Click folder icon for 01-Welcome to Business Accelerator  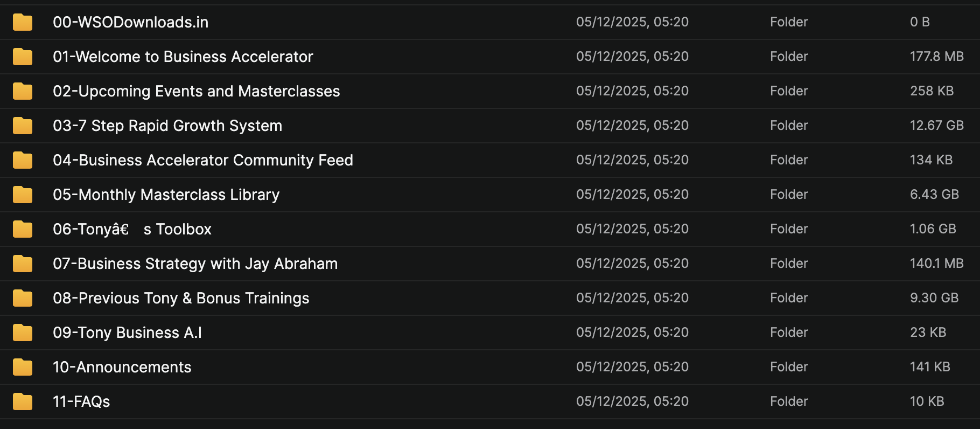tap(23, 57)
